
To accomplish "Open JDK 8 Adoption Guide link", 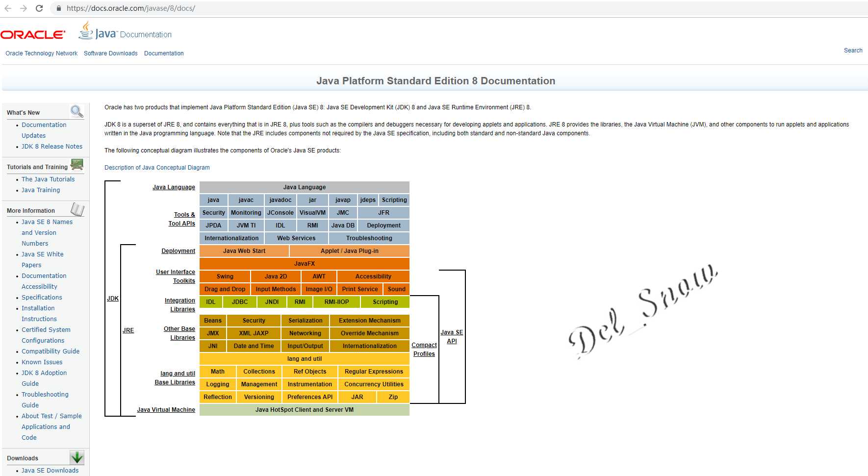I will point(44,378).
